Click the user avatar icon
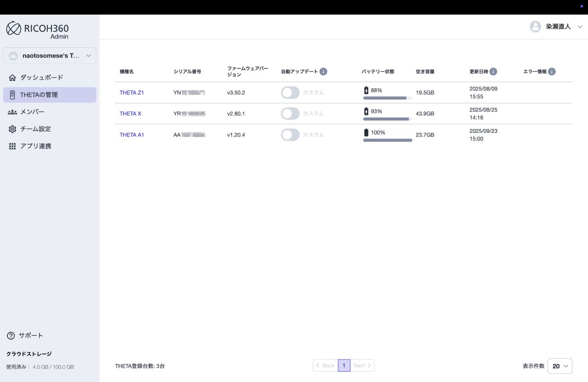The width and height of the screenshot is (588, 382). point(535,27)
